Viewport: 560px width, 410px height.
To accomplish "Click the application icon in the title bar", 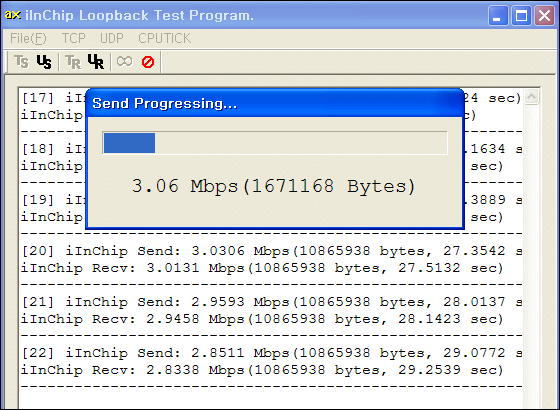I will [12, 15].
